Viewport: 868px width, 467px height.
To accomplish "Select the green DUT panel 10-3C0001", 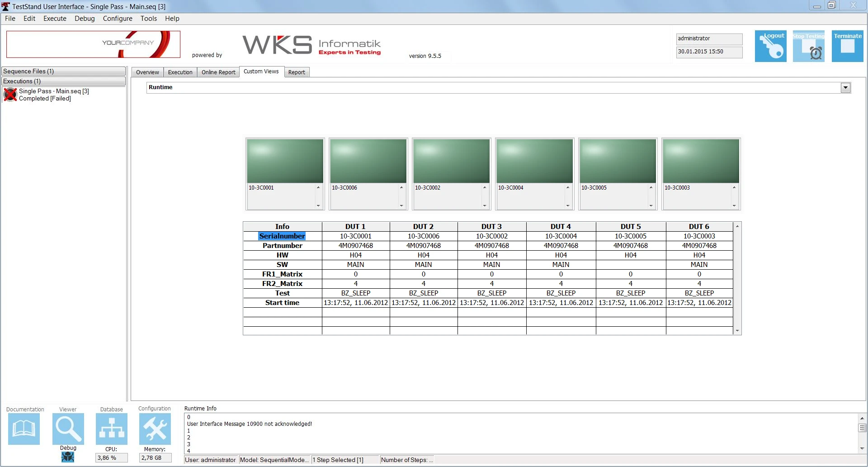I will point(285,161).
